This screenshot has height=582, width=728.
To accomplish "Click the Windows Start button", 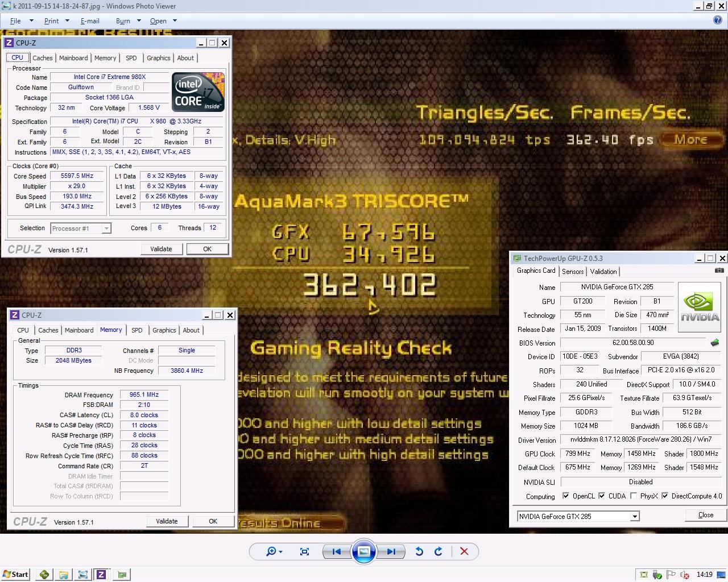I will pos(15,574).
